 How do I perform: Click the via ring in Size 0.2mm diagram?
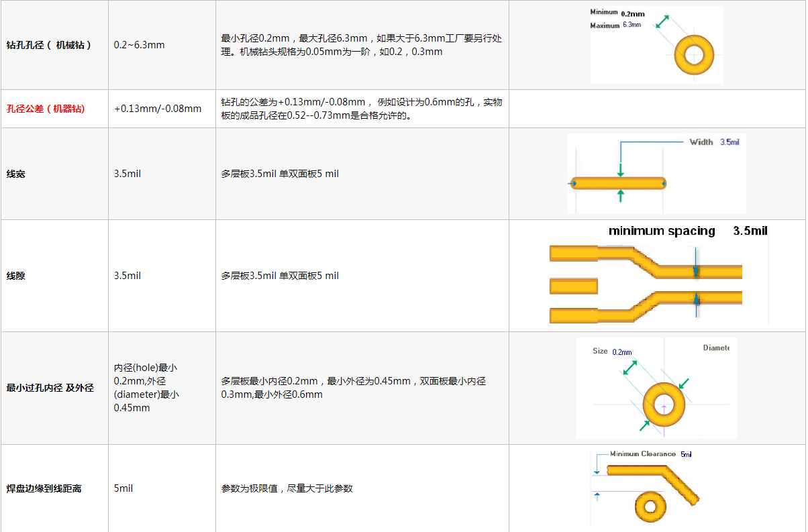coord(664,405)
